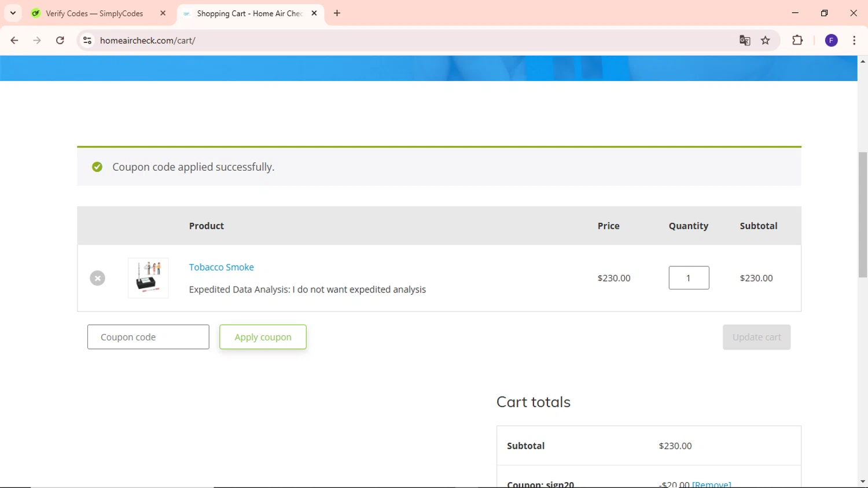This screenshot has width=868, height=488.
Task: Click the Coupon code input field
Action: [x=148, y=337]
